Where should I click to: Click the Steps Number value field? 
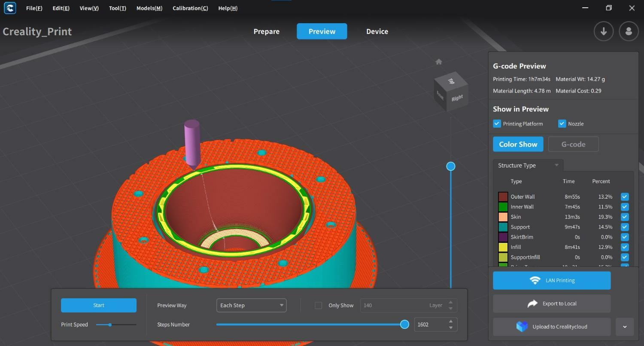tap(430, 325)
